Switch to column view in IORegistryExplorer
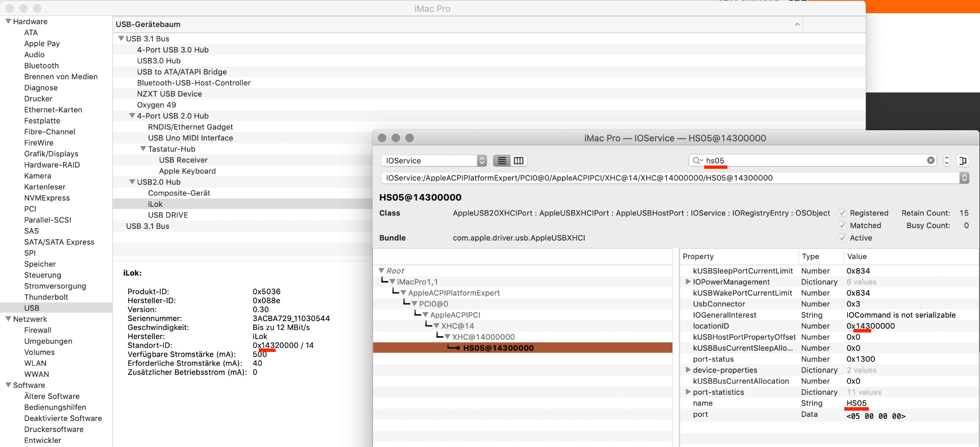The image size is (980, 447). 519,161
